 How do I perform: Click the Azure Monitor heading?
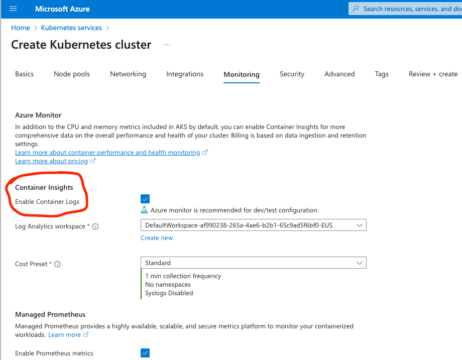(38, 115)
